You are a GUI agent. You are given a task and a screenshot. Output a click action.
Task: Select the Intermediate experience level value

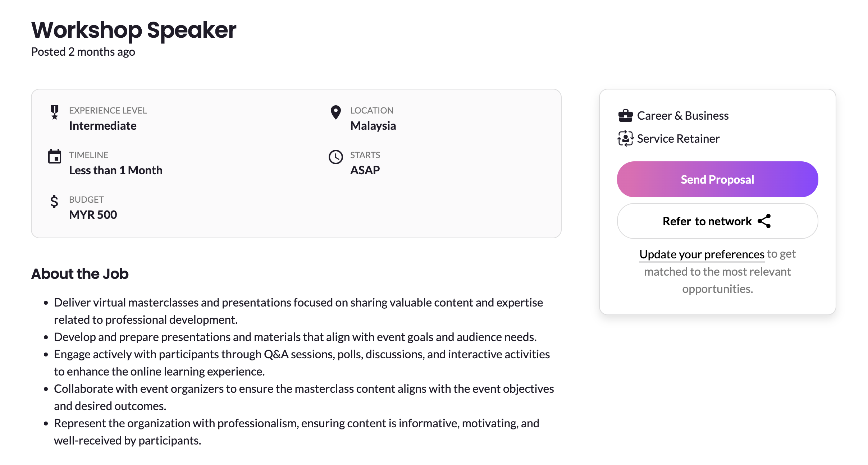coord(103,126)
